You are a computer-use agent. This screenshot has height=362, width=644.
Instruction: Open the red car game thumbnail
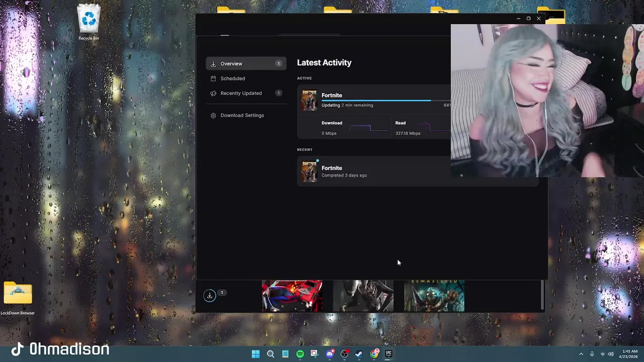point(292,296)
